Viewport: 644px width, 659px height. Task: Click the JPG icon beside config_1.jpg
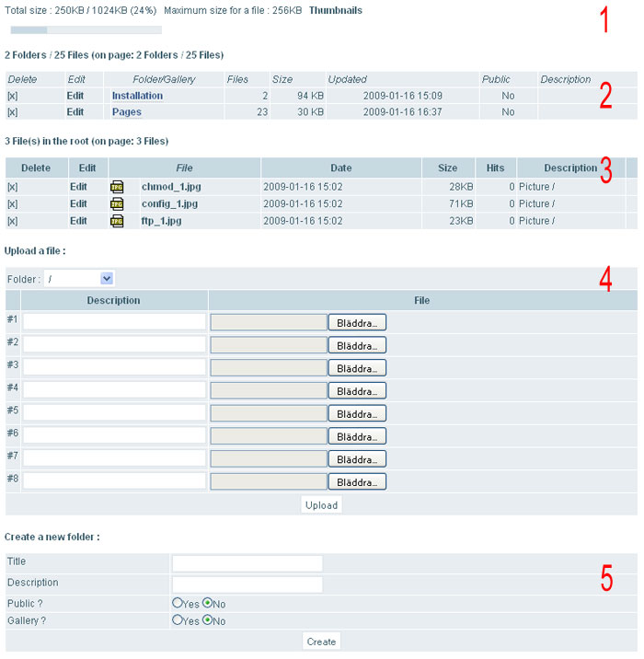[x=117, y=203]
